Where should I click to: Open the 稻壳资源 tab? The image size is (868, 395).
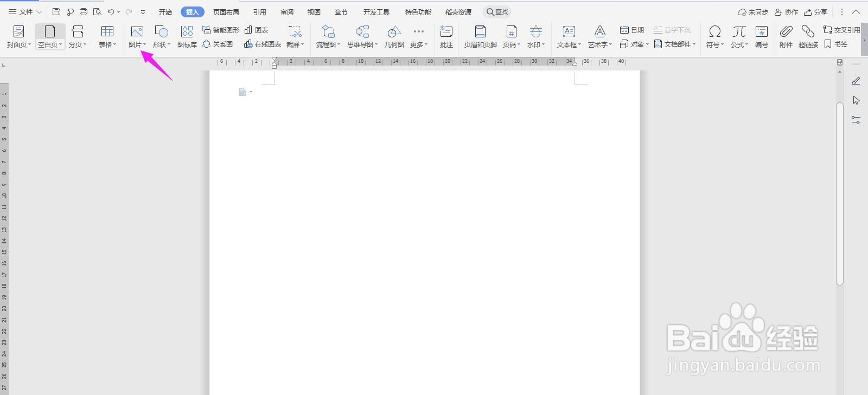458,12
